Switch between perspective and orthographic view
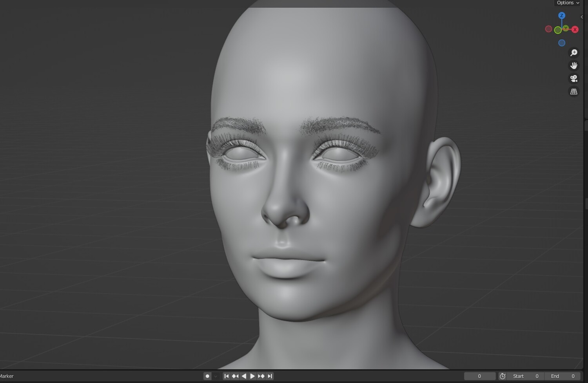The image size is (588, 383). pyautogui.click(x=574, y=91)
